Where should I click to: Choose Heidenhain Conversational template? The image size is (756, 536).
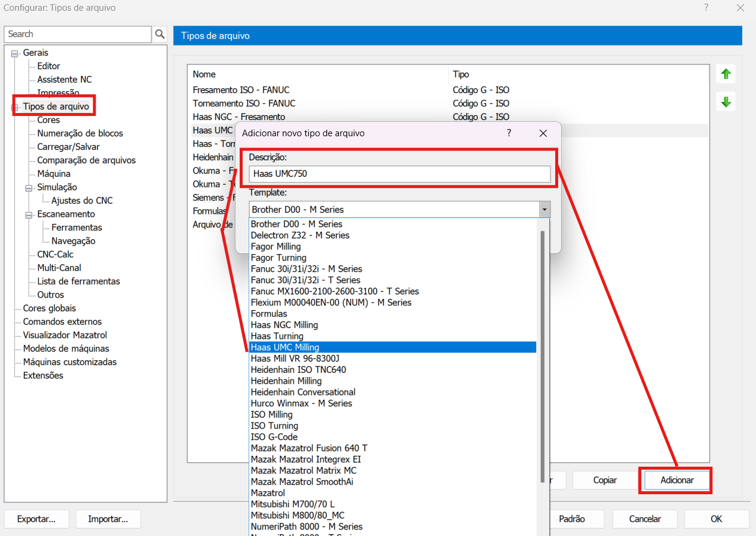393,392
